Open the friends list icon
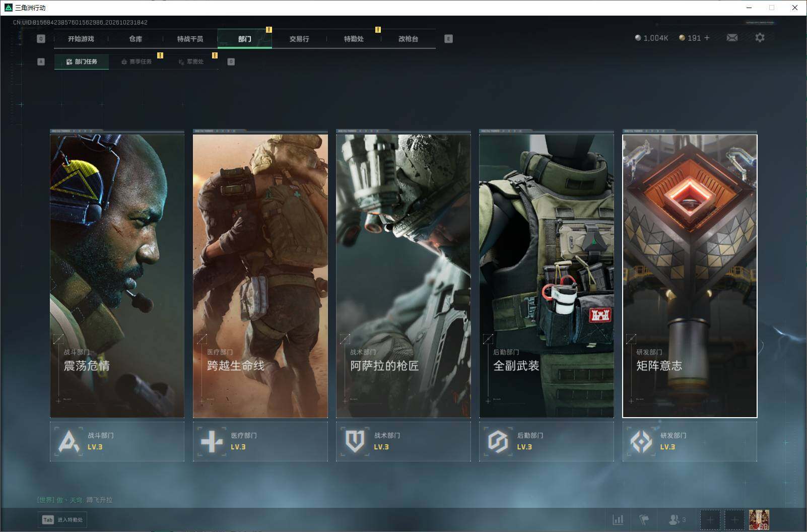The width and height of the screenshot is (807, 532). [x=677, y=519]
